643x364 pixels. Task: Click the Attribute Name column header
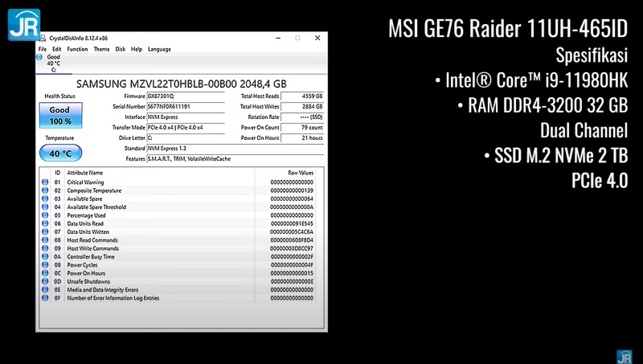pos(84,173)
